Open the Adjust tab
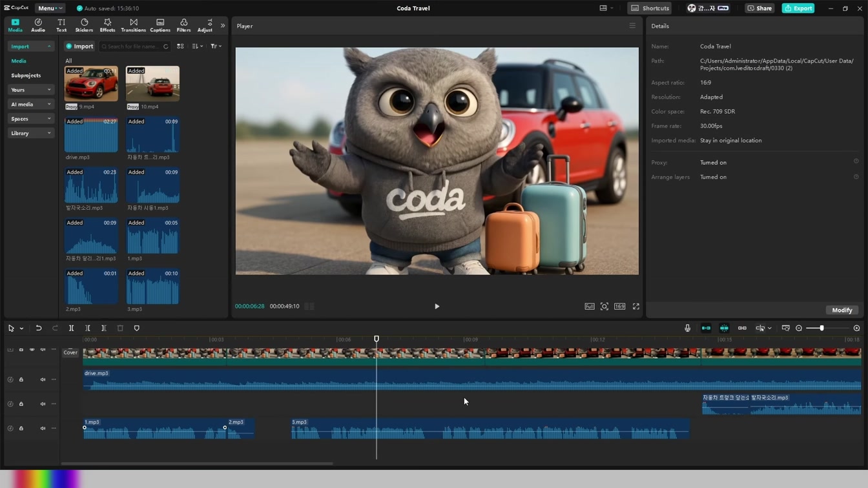 (205, 25)
